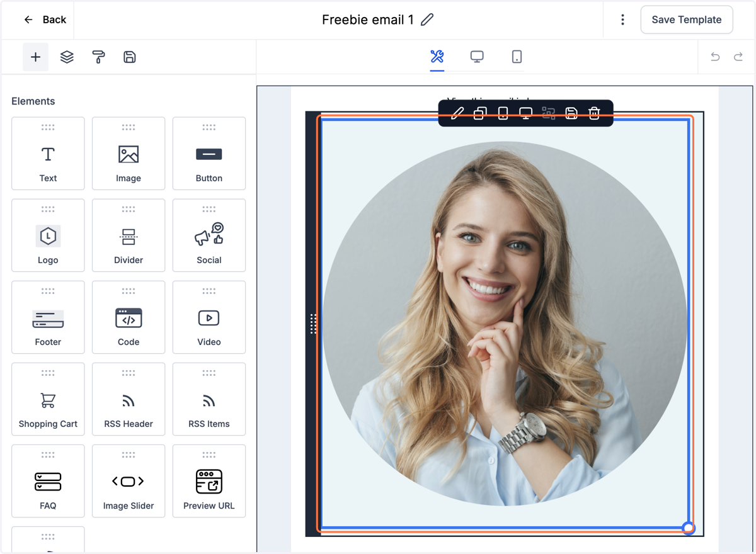Select the Code element
Viewport: 756px width, 554px height.
click(x=129, y=317)
